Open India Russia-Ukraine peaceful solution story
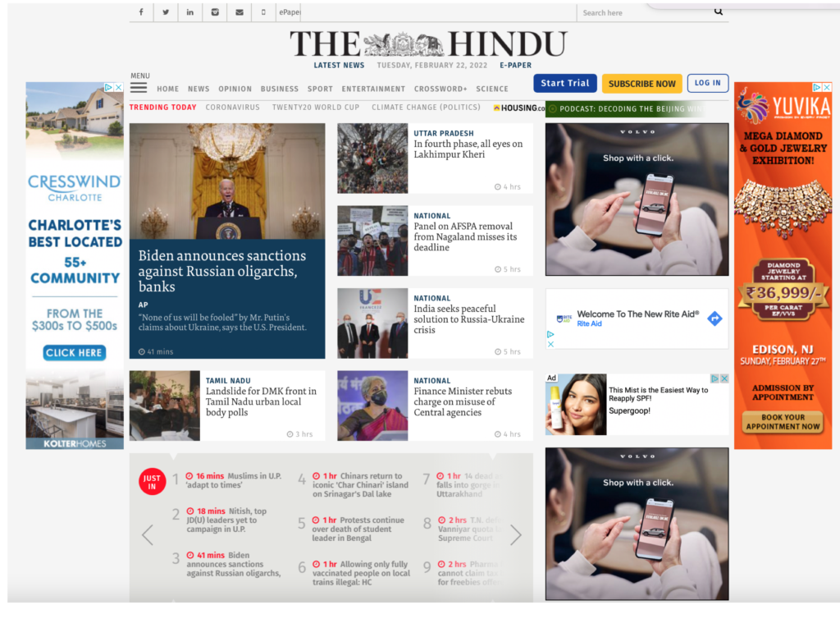840x628 pixels. pos(468,319)
